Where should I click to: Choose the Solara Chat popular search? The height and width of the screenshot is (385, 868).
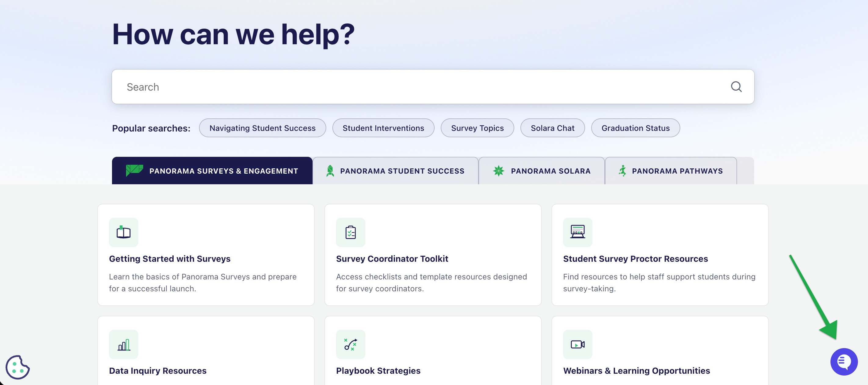pyautogui.click(x=552, y=128)
